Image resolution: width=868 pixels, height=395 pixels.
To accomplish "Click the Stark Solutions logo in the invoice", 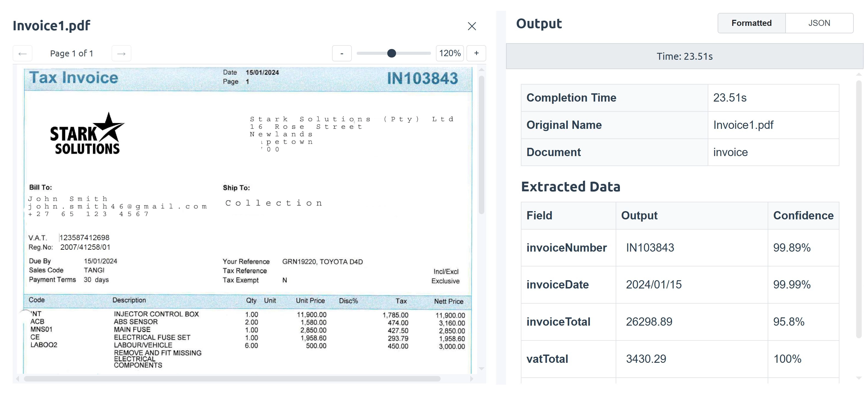I will tap(87, 134).
